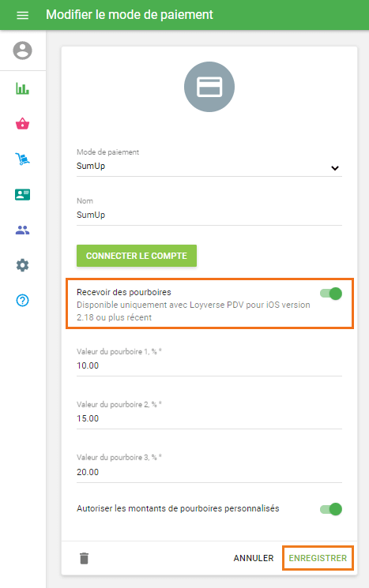This screenshot has height=588, width=369.
Task: Open the Reports bar chart icon
Action: (23, 88)
